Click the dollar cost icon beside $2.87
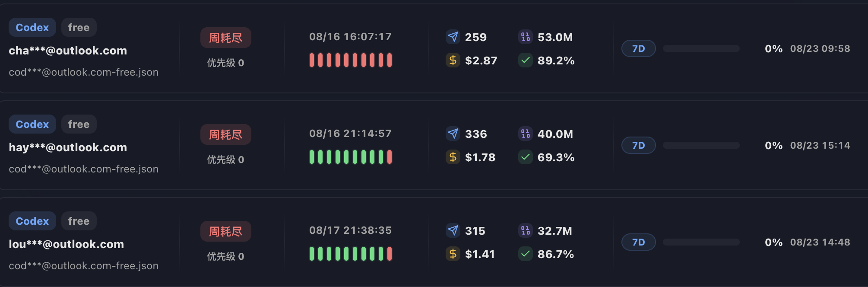 point(453,60)
